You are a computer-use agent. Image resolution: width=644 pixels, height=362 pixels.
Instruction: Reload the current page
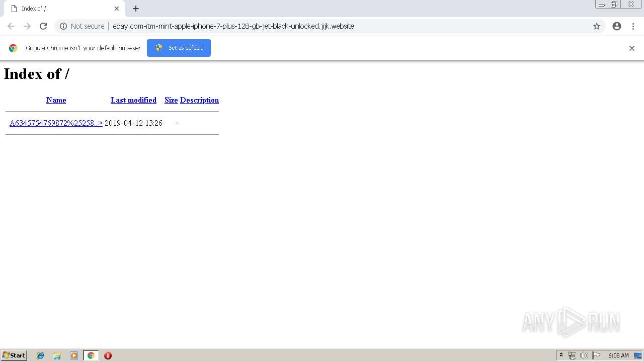point(43,26)
